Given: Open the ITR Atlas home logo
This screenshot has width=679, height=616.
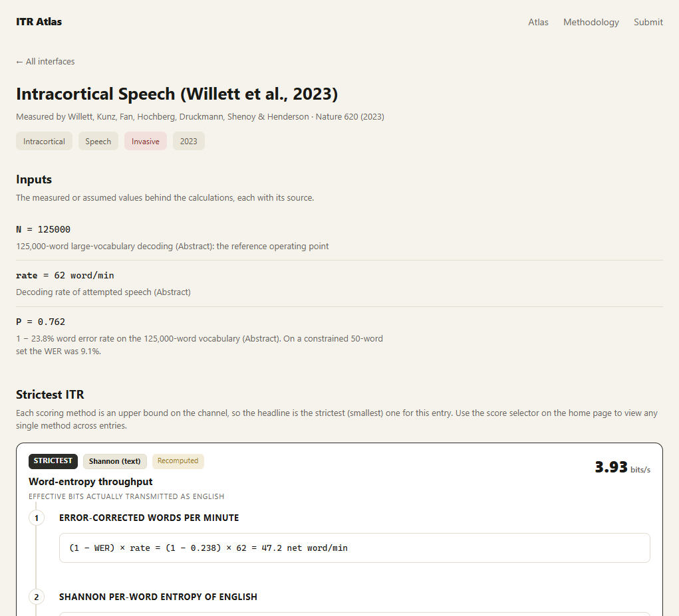Looking at the screenshot, I should 39,22.
